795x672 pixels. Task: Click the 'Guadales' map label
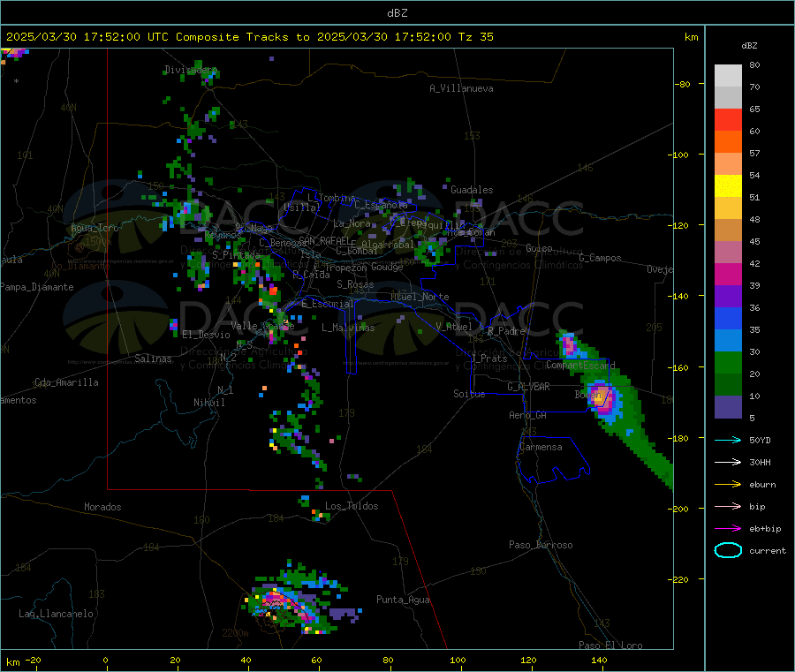point(472,190)
